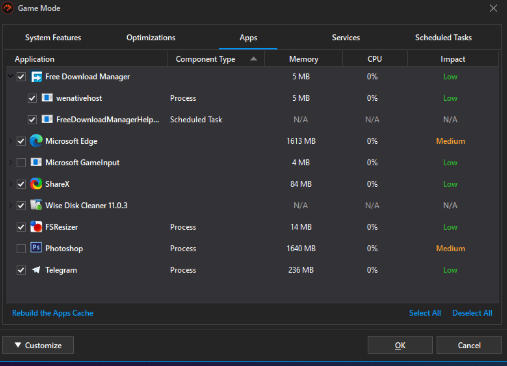Check the Photoshop checkbox
Viewport: 507px width, 366px height.
tap(21, 249)
